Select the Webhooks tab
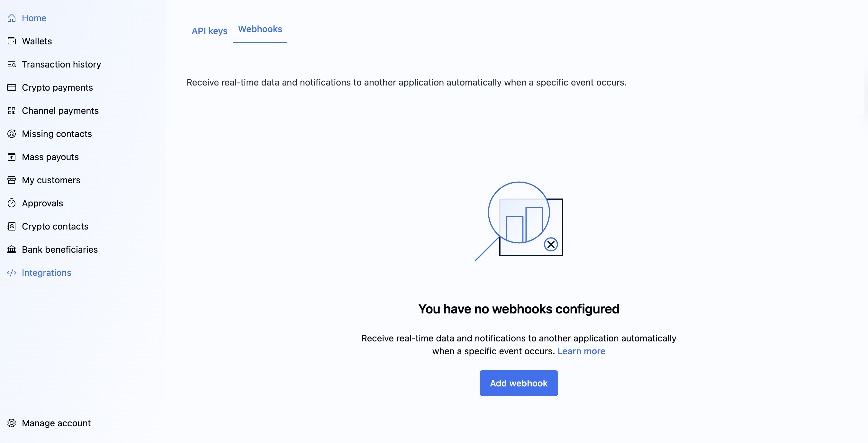 (260, 29)
